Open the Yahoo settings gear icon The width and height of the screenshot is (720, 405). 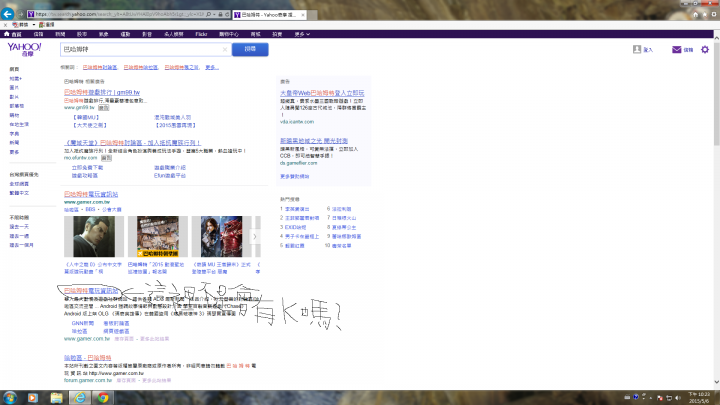[x=705, y=49]
